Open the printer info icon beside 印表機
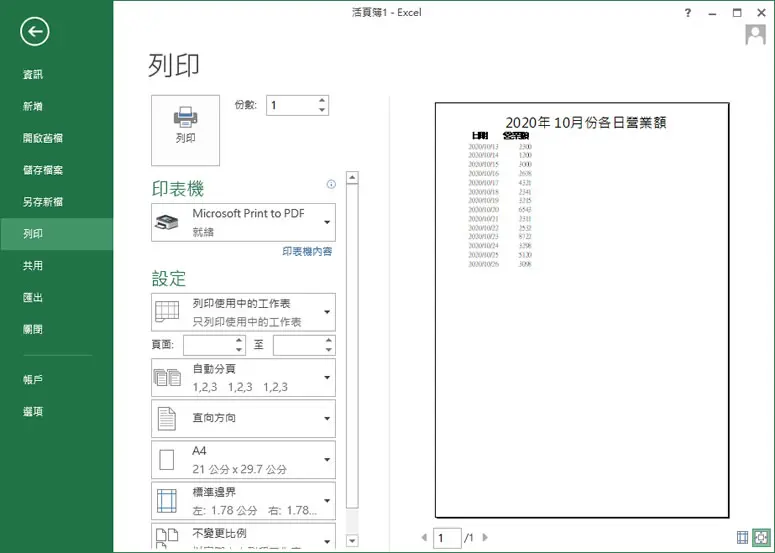The image size is (775, 553). point(331,184)
